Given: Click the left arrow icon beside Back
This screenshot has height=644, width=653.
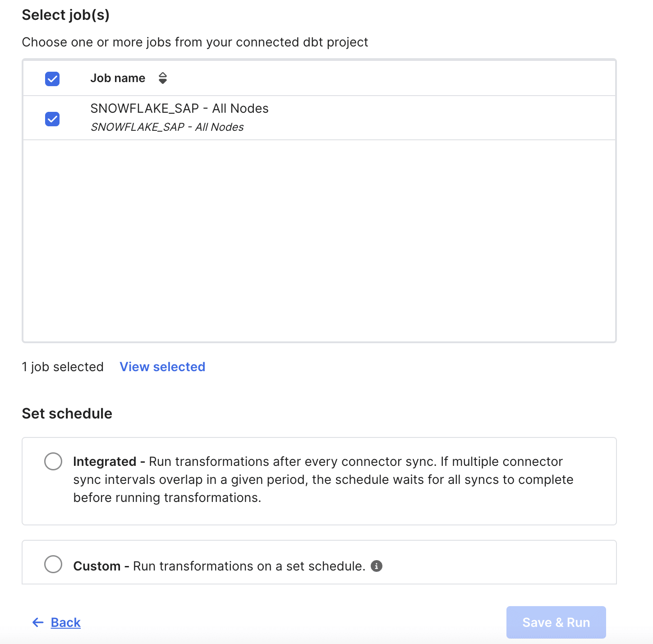Looking at the screenshot, I should pyautogui.click(x=38, y=623).
